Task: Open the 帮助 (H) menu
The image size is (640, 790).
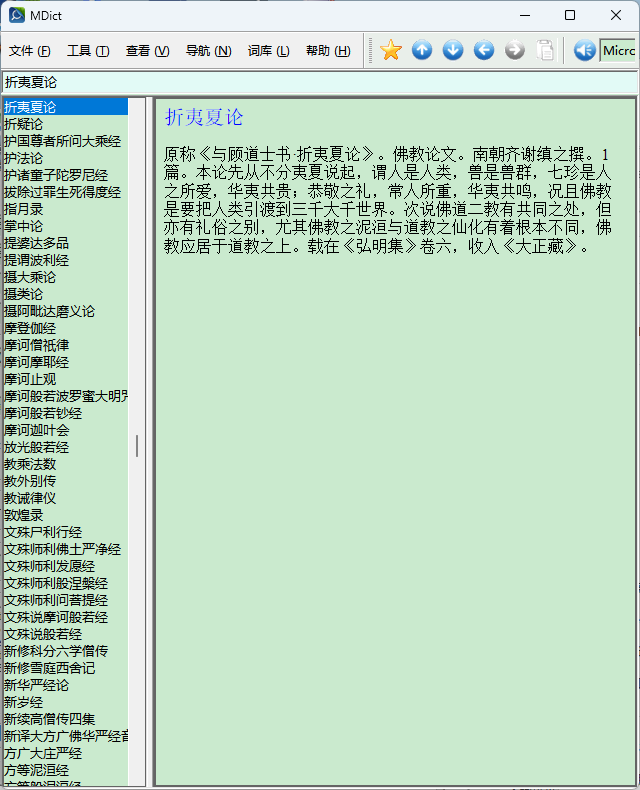Action: tap(328, 51)
